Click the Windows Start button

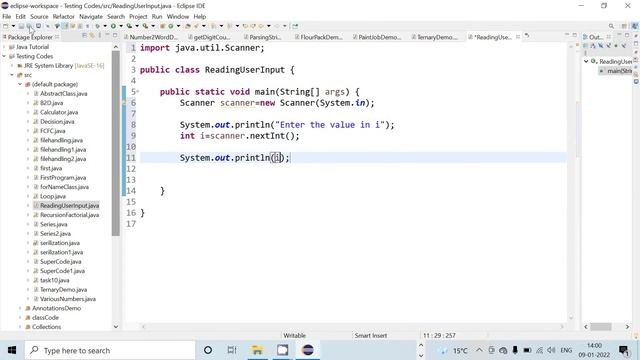12,350
